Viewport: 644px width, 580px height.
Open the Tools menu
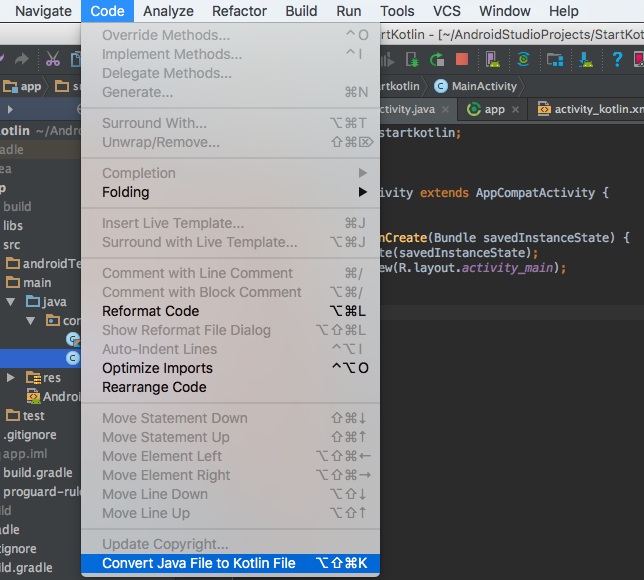[x=397, y=11]
